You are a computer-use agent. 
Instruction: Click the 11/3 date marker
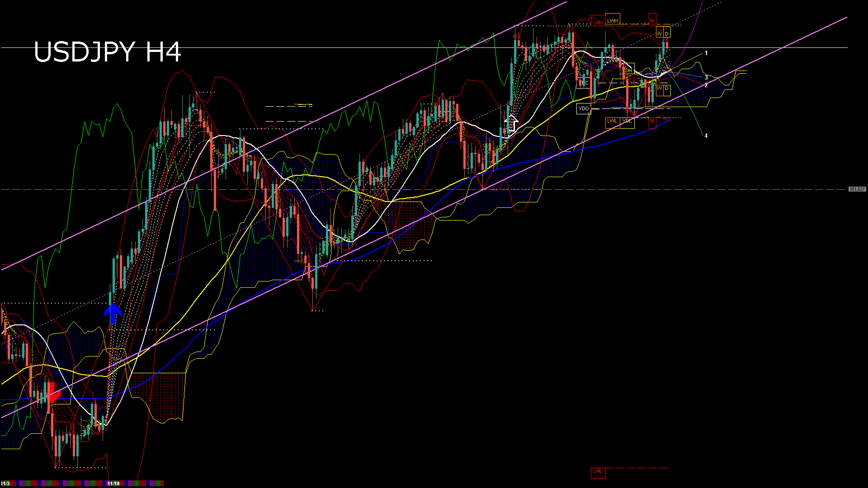pos(5,483)
